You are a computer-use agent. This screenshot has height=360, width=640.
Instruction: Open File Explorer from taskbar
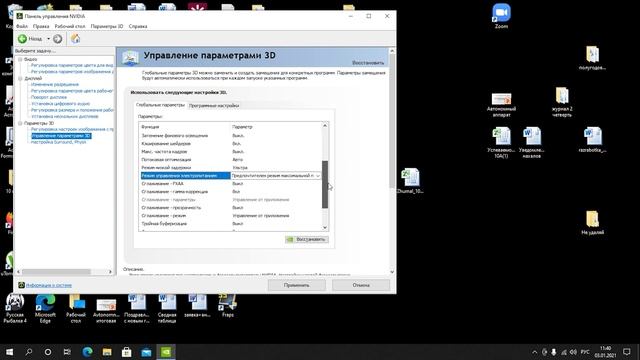(x=107, y=351)
